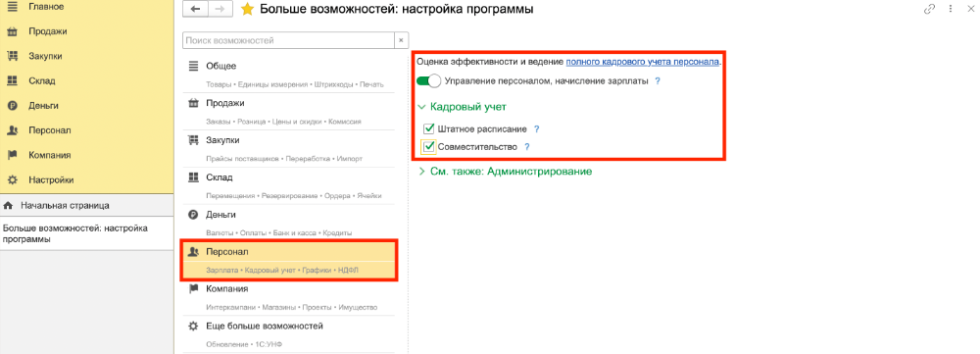Image resolution: width=980 pixels, height=354 pixels.
Task: Click Компания flag icon in settings list
Action: pos(193,289)
